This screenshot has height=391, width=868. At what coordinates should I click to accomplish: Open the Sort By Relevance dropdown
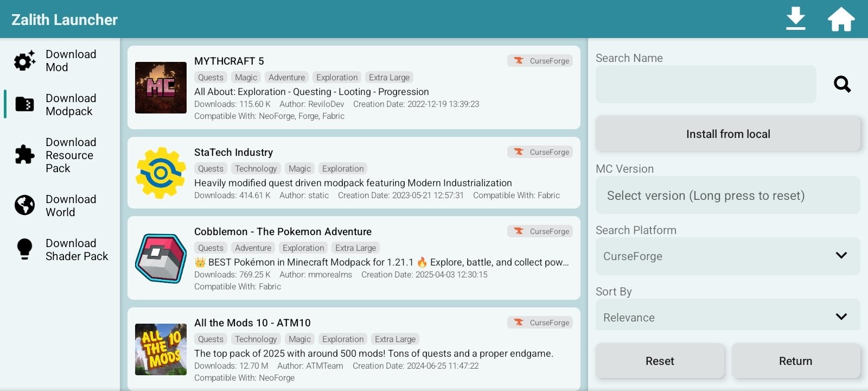[727, 317]
